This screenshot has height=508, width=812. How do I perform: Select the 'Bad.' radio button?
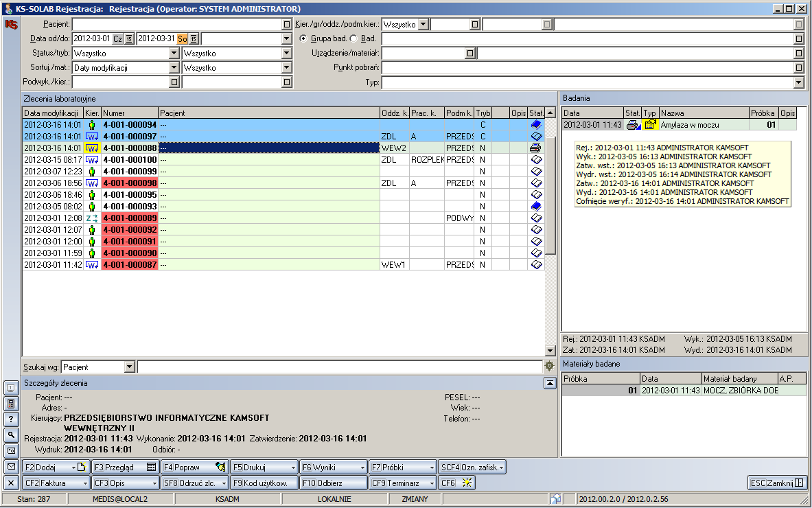353,38
